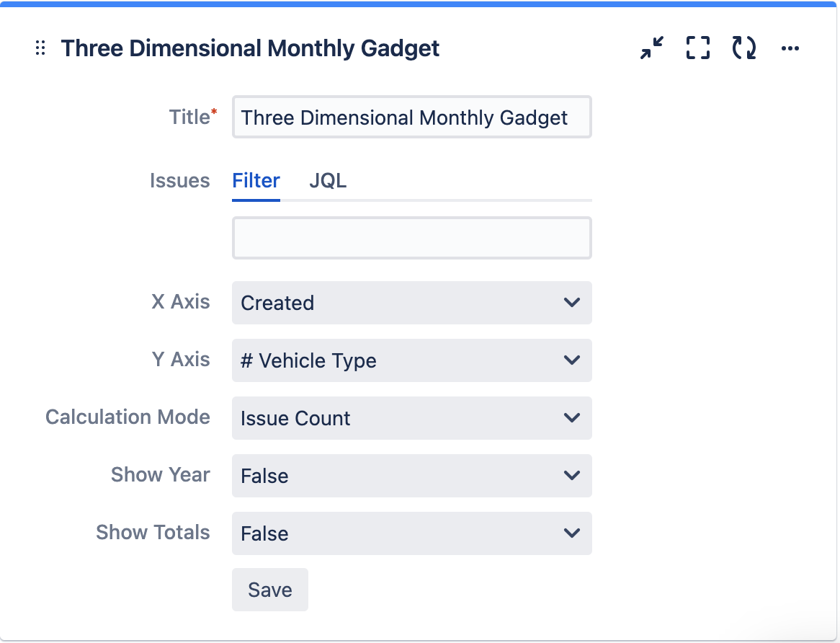Open the Issue Count calculation selector
This screenshot has width=840, height=643.
point(411,418)
